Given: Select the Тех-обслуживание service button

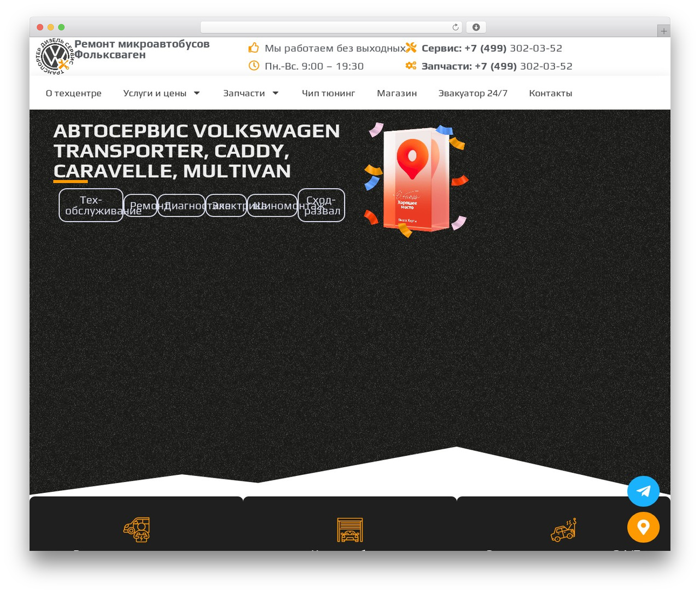Looking at the screenshot, I should (x=91, y=205).
